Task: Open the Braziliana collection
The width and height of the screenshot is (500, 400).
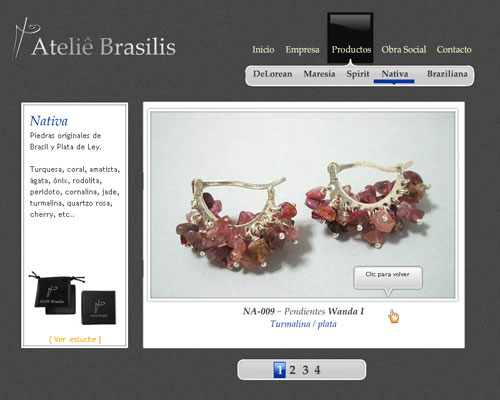Action: tap(447, 74)
